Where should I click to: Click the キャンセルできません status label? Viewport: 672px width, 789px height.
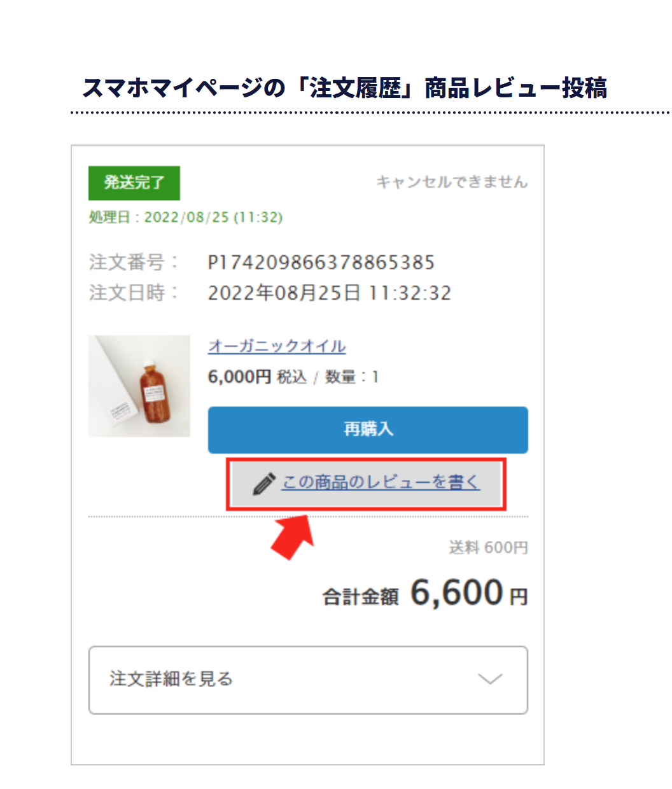click(451, 182)
